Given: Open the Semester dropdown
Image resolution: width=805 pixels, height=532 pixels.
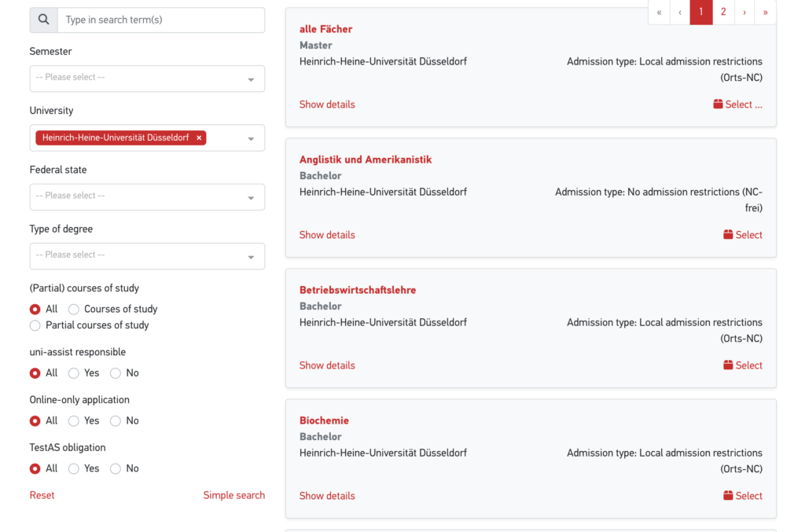Looking at the screenshot, I should [x=147, y=79].
